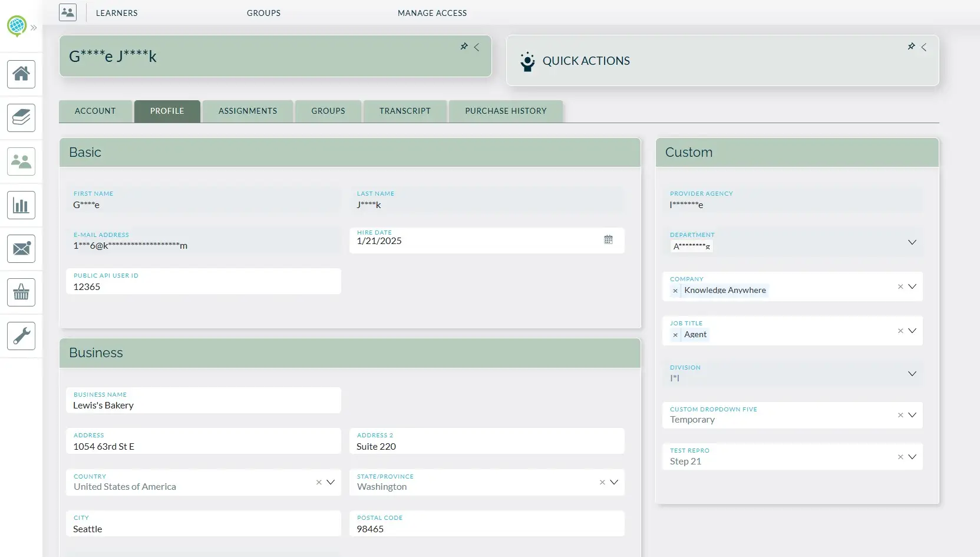Remove the Agent job title chip
The image size is (980, 557).
pyautogui.click(x=675, y=335)
